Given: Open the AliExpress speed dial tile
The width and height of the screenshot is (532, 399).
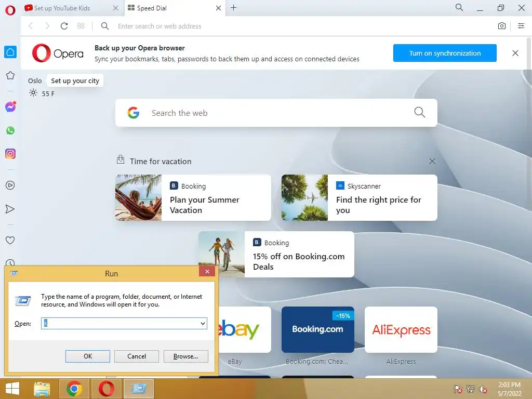Looking at the screenshot, I should pos(401,329).
